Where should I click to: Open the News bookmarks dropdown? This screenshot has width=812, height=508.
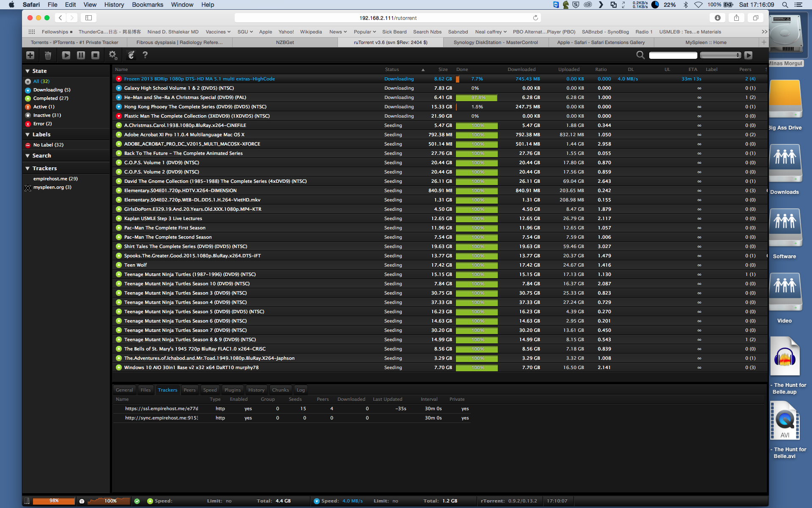[x=338, y=32]
